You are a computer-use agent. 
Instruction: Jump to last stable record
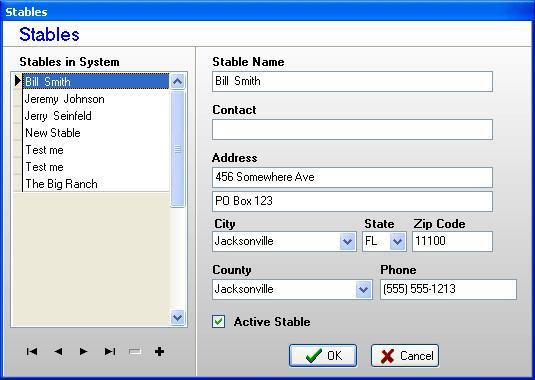(x=110, y=351)
